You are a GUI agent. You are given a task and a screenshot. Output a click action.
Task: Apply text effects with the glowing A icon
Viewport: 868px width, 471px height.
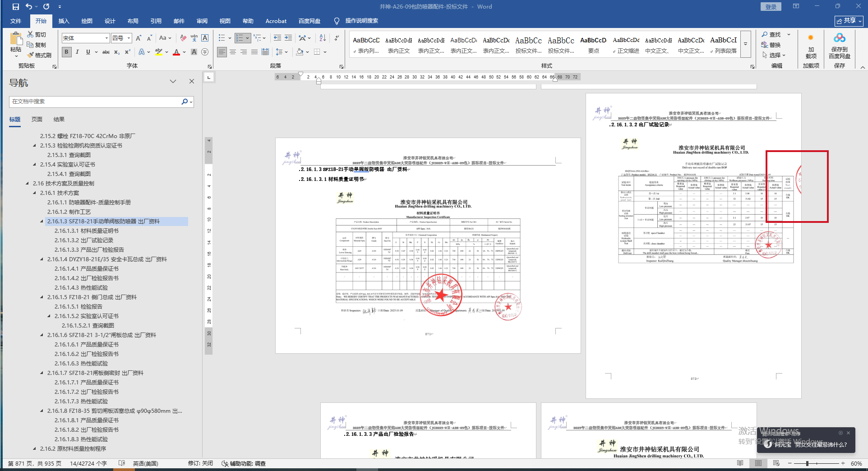142,52
